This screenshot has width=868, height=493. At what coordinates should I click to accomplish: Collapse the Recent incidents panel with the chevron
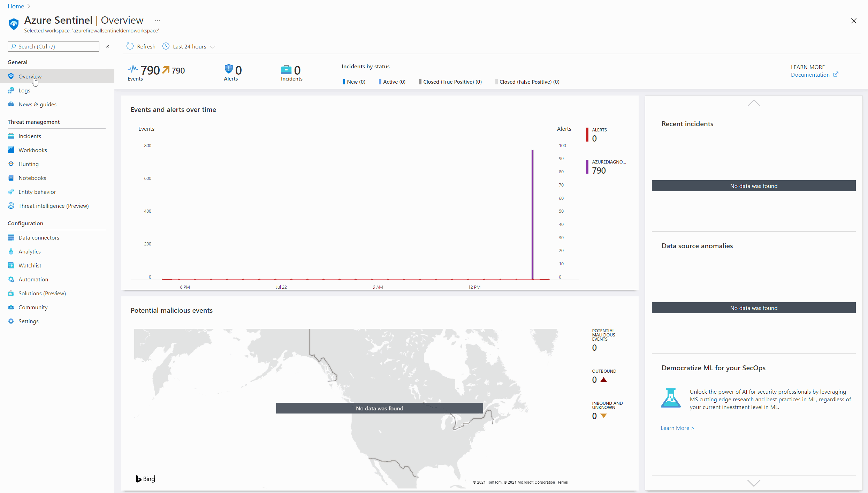754,103
